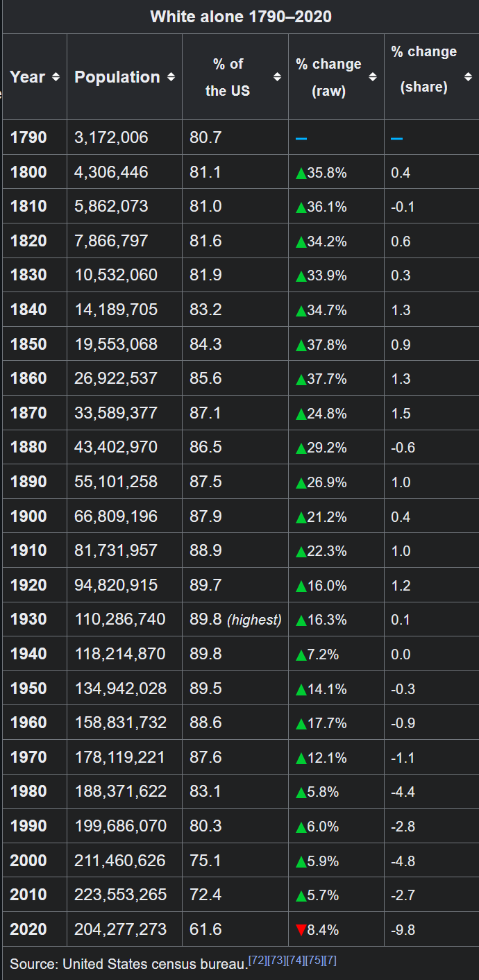Open citation reference [72]
The width and height of the screenshot is (479, 980).
256,960
